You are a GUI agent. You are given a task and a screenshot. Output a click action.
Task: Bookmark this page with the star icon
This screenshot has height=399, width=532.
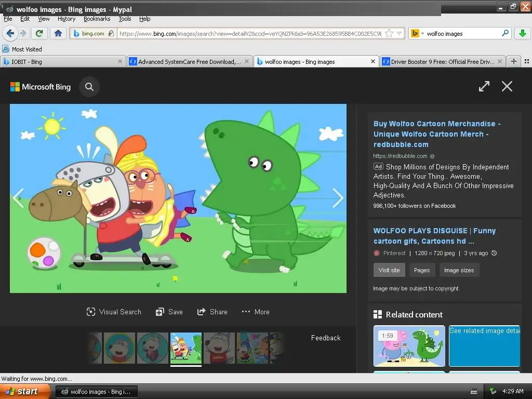[x=390, y=33]
